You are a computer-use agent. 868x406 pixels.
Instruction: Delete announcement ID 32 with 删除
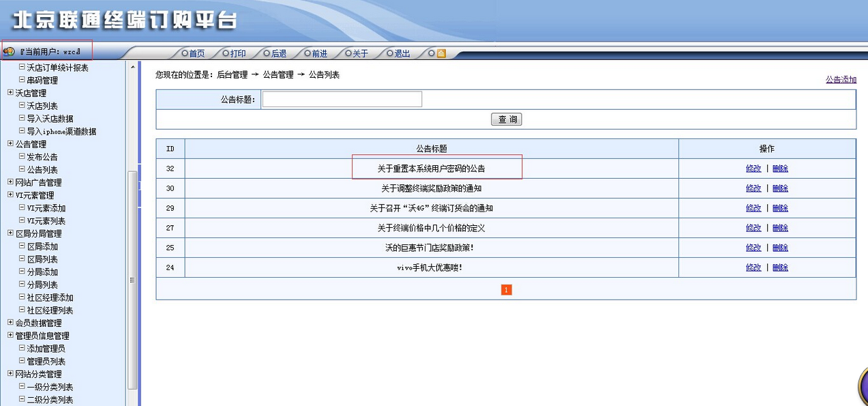(780, 169)
